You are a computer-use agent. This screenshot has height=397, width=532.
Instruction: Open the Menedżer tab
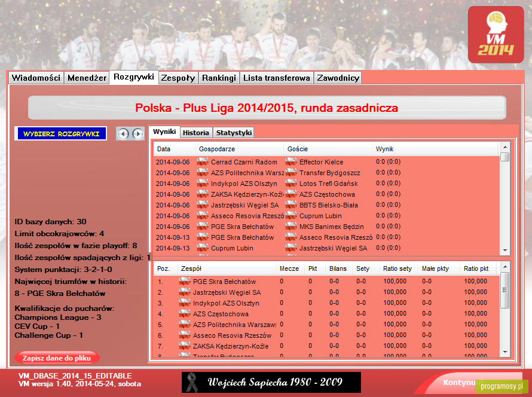click(87, 78)
